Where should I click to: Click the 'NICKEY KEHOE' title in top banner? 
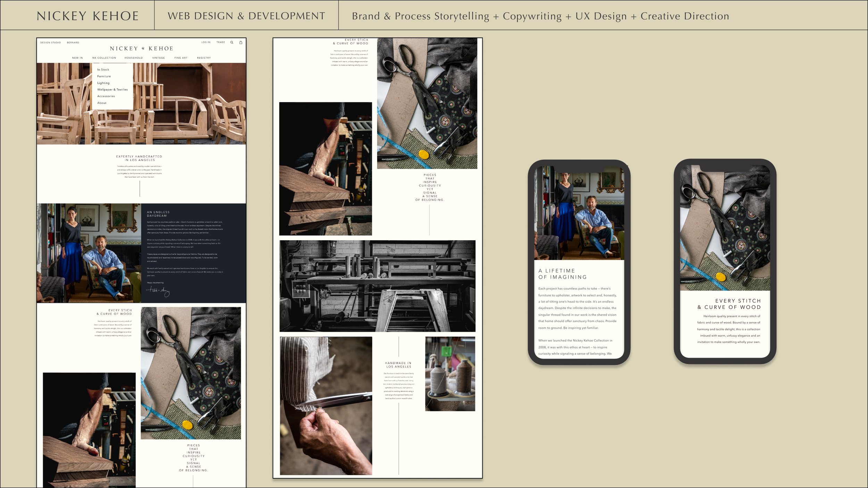[87, 16]
